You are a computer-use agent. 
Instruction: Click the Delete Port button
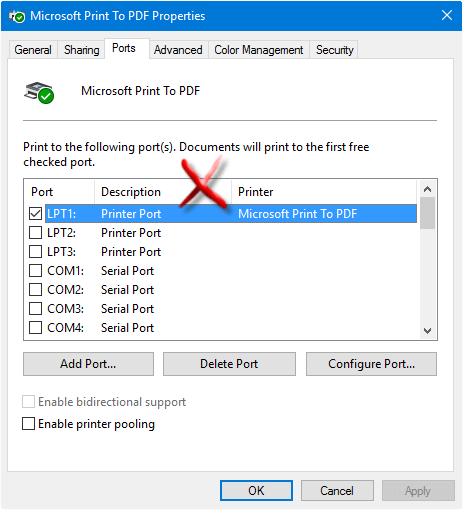[229, 364]
